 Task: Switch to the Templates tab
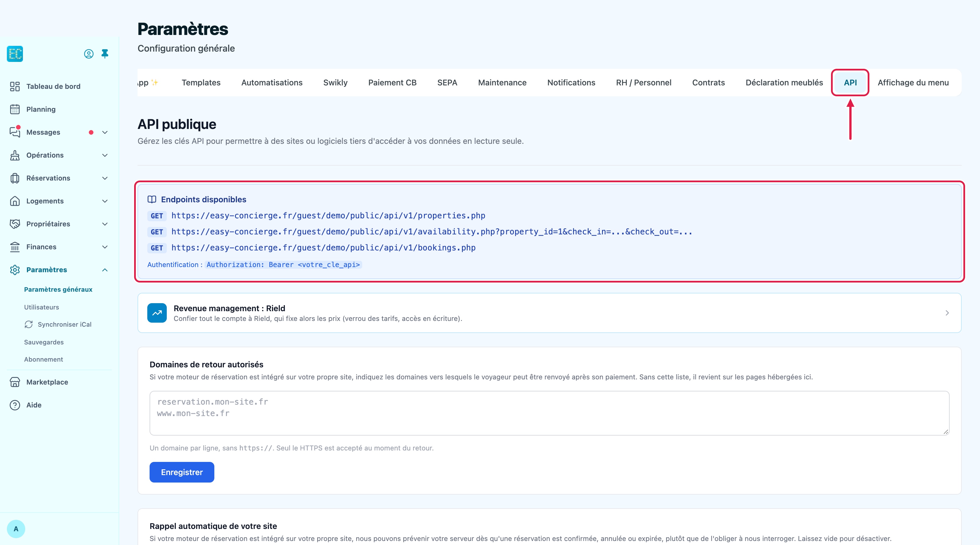201,83
